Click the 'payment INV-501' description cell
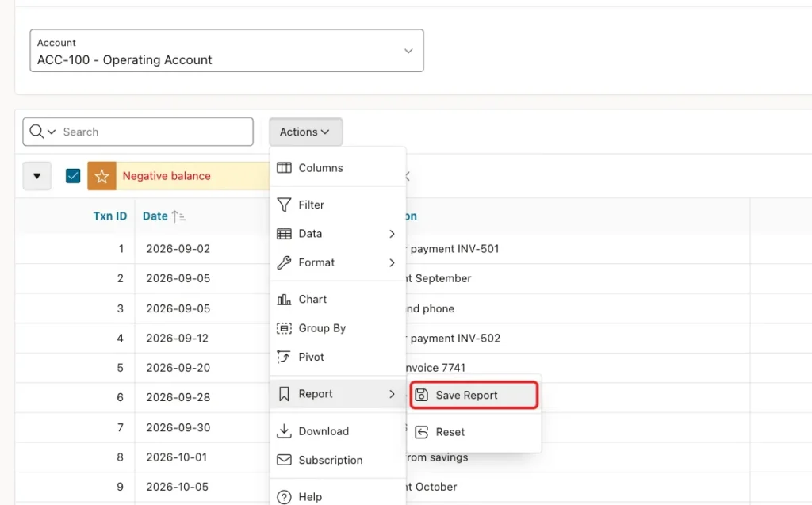 point(453,249)
